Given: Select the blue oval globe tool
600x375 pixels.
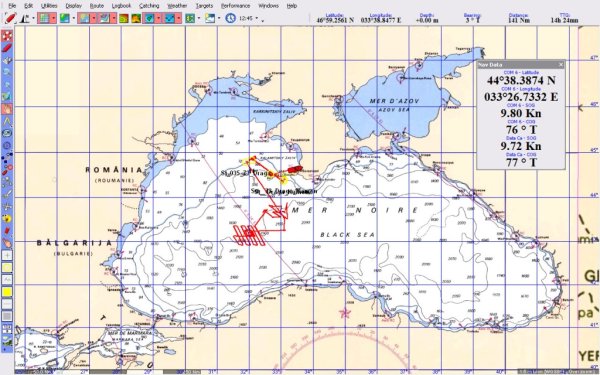Looking at the screenshot, I should click(x=7, y=134).
